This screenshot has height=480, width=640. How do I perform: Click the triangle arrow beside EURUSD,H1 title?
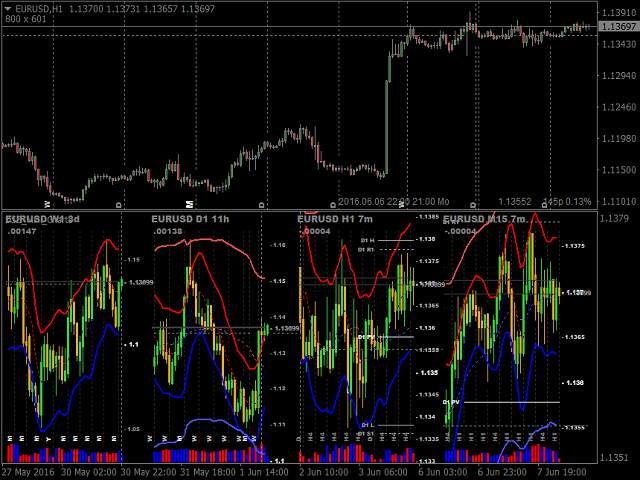tap(8, 9)
